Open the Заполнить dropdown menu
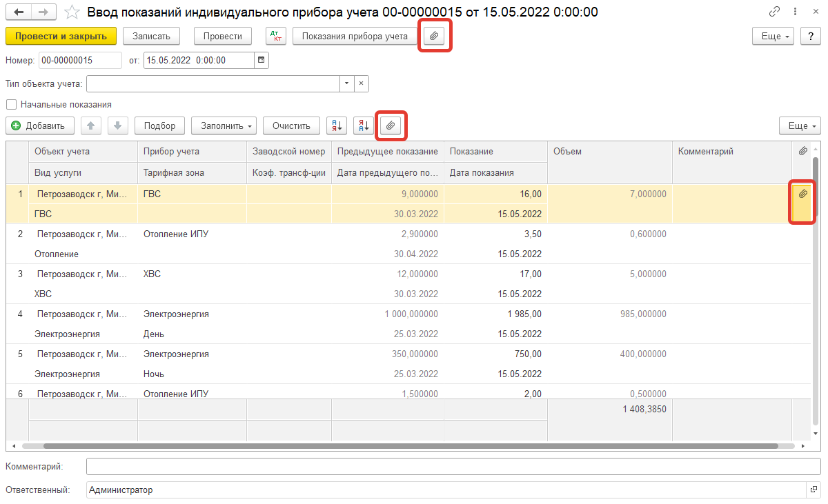 (224, 125)
